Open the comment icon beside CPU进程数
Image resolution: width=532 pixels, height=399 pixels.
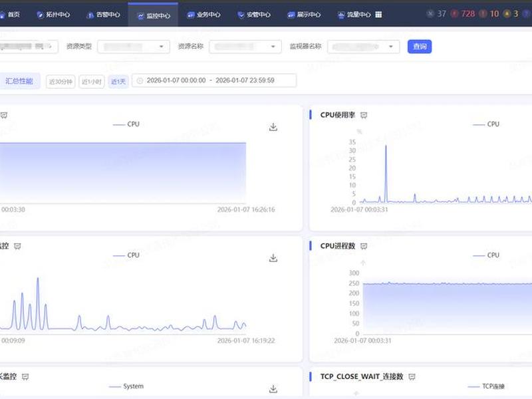pyautogui.click(x=364, y=246)
